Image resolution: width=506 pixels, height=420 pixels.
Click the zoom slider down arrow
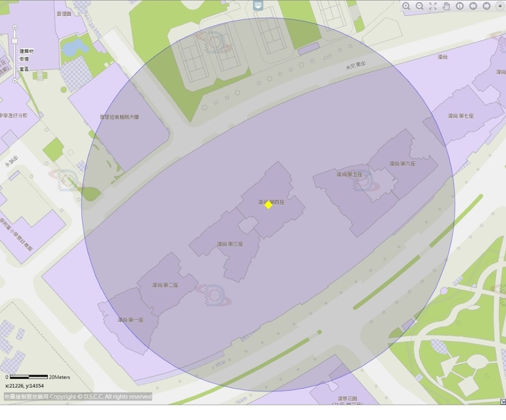15,81
